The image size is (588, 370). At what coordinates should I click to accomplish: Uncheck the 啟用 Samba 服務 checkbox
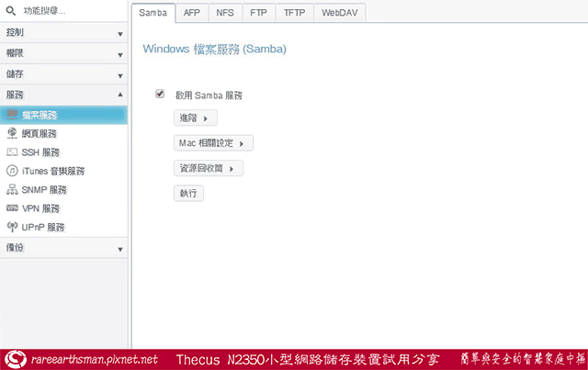click(x=160, y=94)
